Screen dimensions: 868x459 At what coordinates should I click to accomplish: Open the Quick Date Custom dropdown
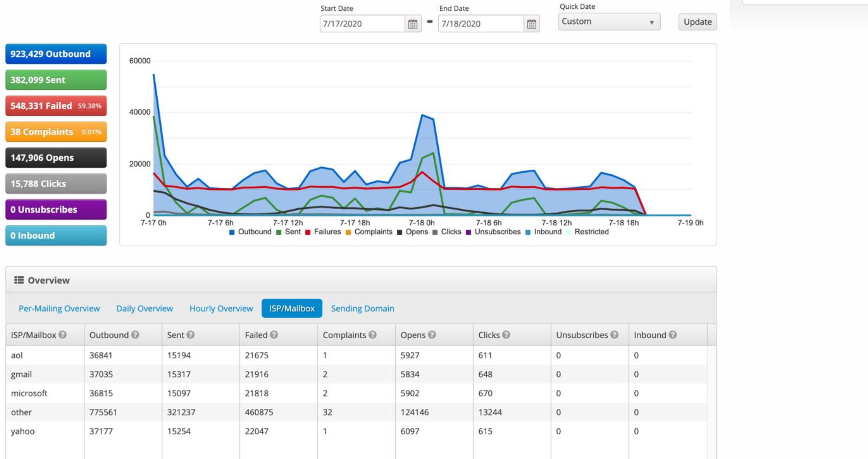click(609, 21)
